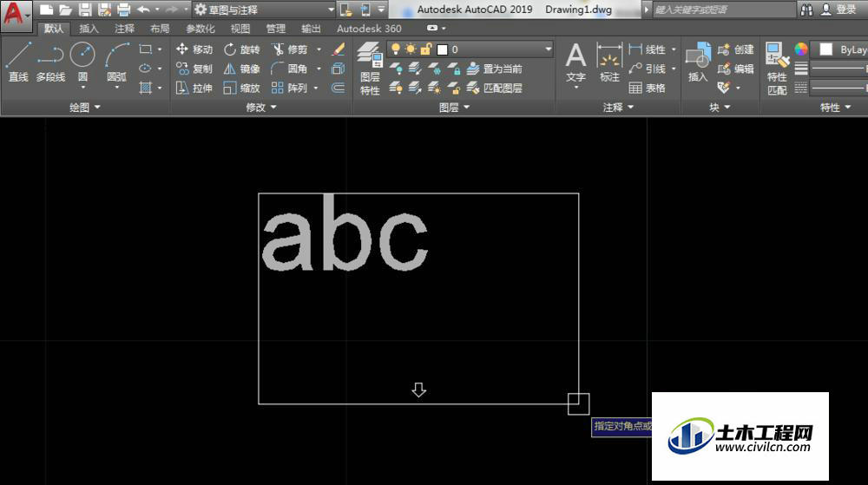Open the Autodesk 360 ribbon tab

point(369,29)
